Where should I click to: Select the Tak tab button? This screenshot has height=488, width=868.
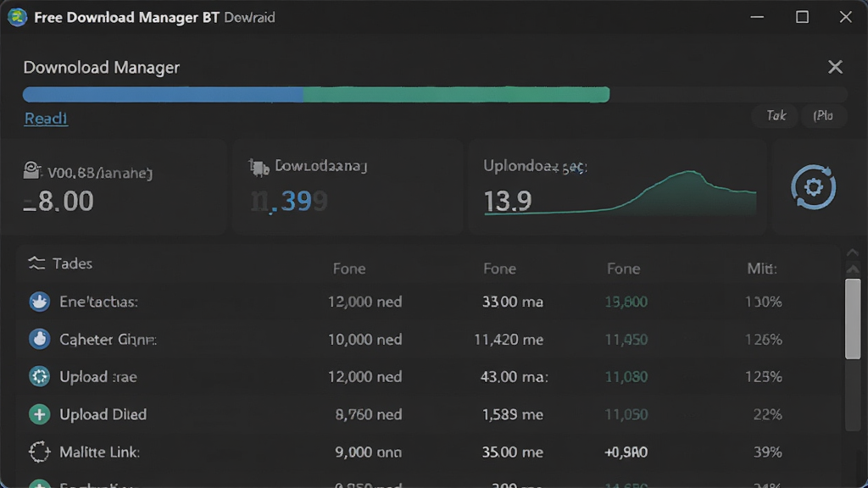[x=776, y=115]
